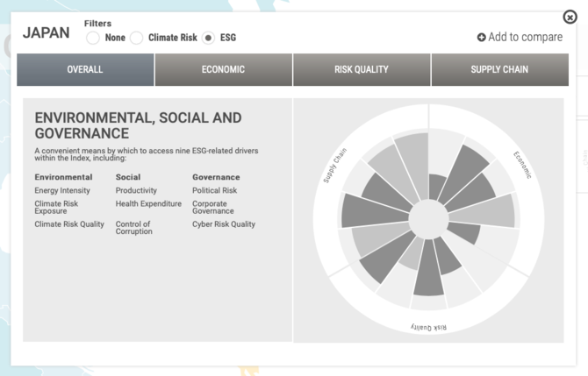The image size is (588, 376).
Task: Select the None filter radio button
Action: click(x=93, y=38)
